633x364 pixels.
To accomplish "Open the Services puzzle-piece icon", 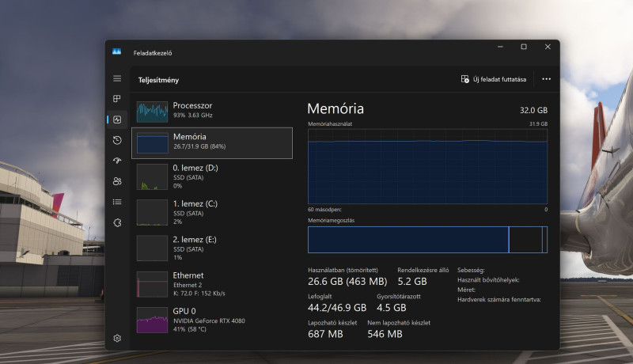I will 117,222.
